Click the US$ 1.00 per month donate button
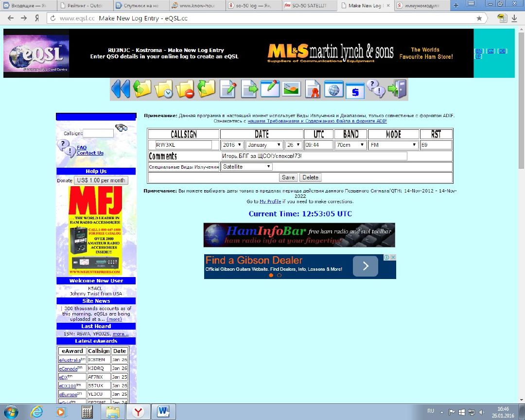The image size is (525, 420). (x=101, y=180)
